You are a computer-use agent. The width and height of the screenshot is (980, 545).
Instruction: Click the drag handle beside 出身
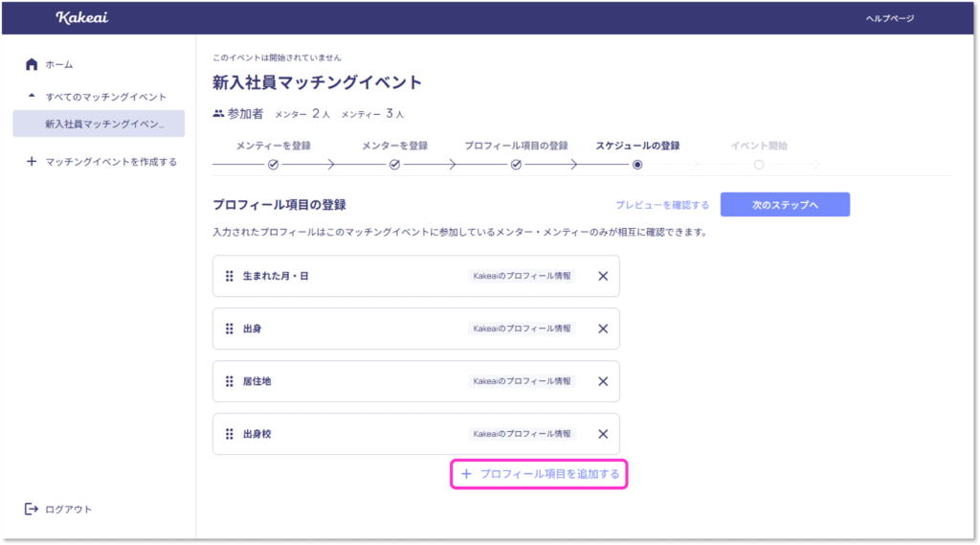tap(230, 329)
